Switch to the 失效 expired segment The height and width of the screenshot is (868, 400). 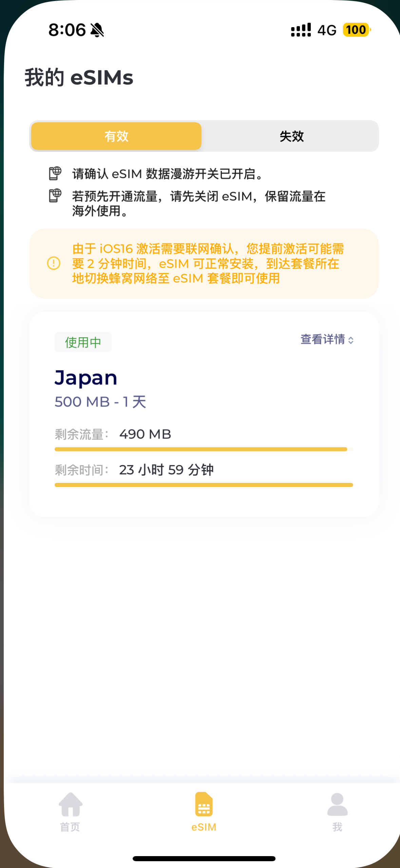pyautogui.click(x=291, y=136)
